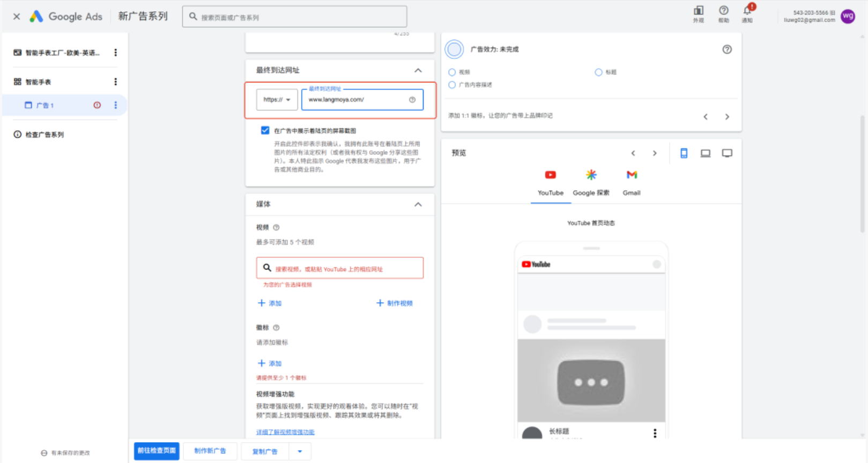Close the new campaign editor
Viewport: 868px width, 463px height.
(x=17, y=17)
